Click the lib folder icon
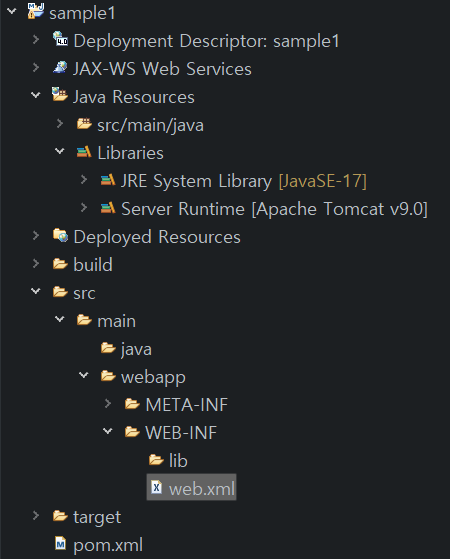Image resolution: width=450 pixels, height=559 pixels. coord(156,460)
